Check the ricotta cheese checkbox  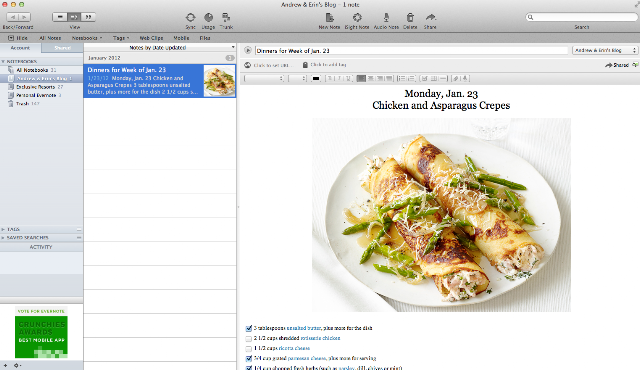pos(249,349)
